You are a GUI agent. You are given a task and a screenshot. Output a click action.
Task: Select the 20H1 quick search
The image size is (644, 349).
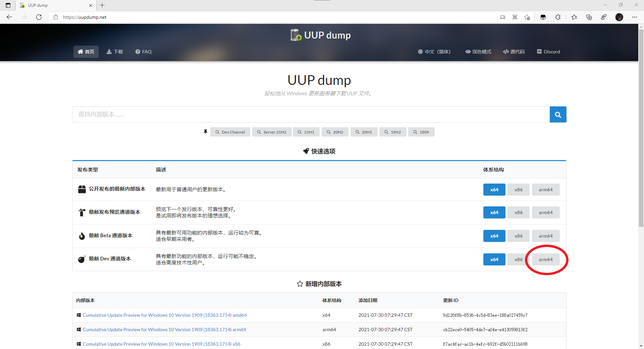tap(364, 132)
